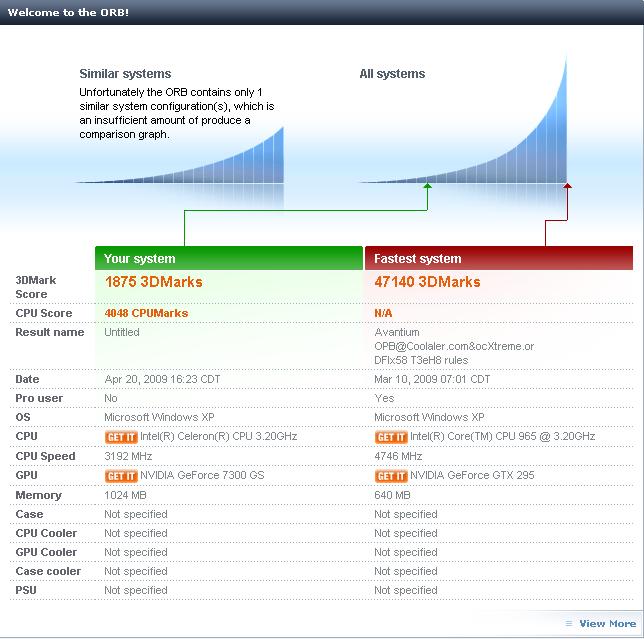Click the date Apr 20, 2009 16:23 CDT
Screen dimensions: 644x639
click(x=162, y=379)
